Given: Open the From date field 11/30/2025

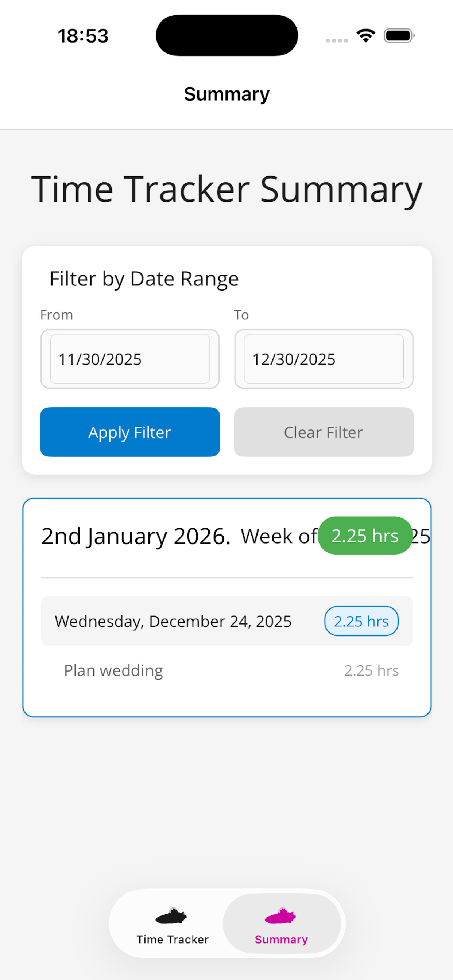Looking at the screenshot, I should [130, 359].
